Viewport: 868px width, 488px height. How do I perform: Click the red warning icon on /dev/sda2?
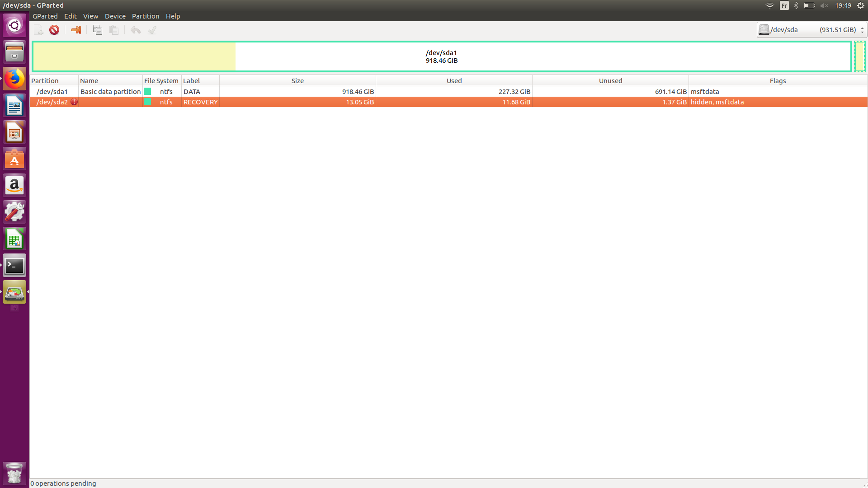(74, 102)
